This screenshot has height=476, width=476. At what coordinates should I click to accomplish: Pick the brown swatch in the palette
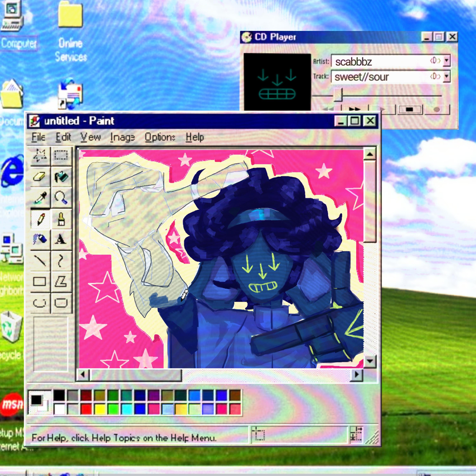235,395
